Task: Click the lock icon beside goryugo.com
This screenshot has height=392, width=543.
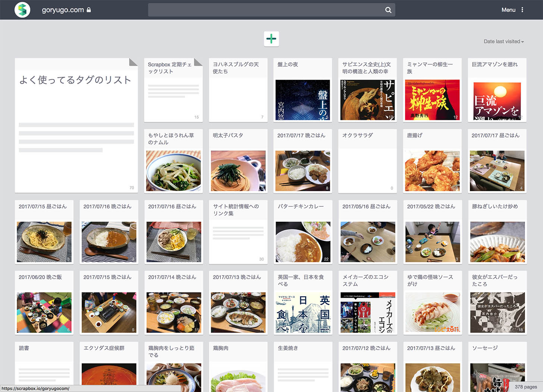Action: (89, 10)
